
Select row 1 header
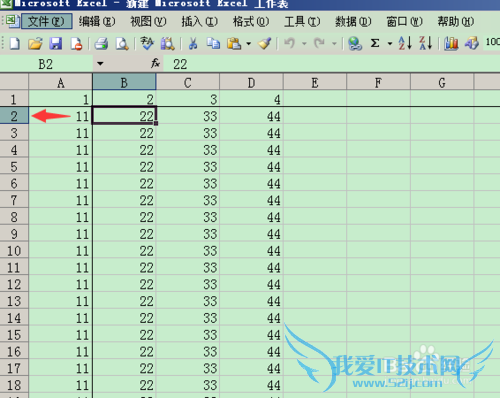click(14, 99)
